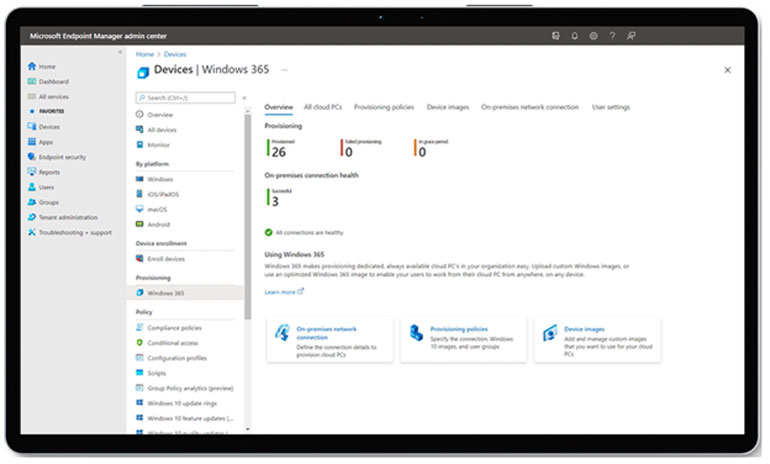Switch to Device images tab
Screen dimensions: 770x464
click(x=448, y=107)
